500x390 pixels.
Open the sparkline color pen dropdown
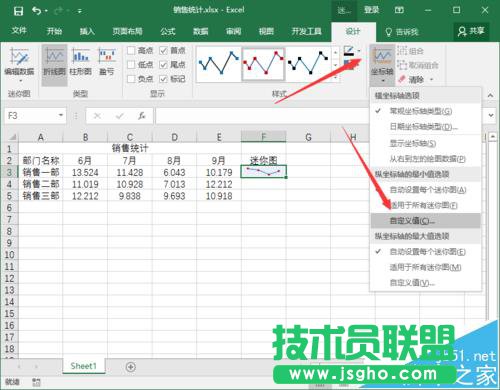click(359, 51)
